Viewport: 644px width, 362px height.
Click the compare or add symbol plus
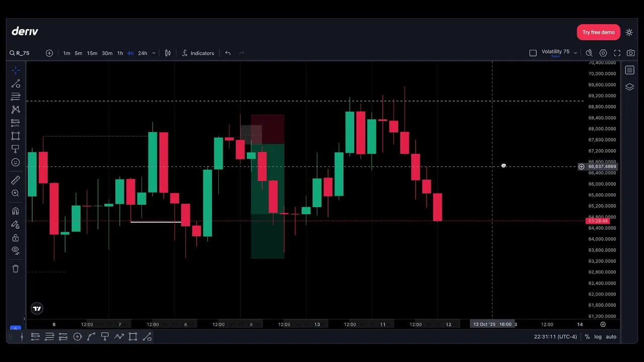coord(49,53)
